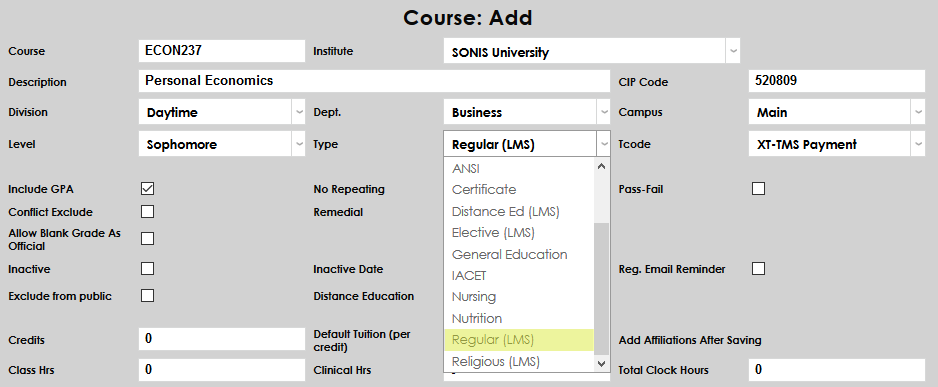Click the Type list scroll up arrow

coord(602,167)
